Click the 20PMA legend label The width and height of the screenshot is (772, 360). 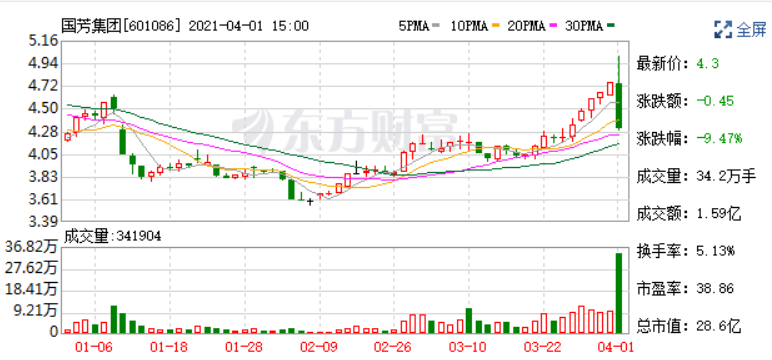tap(526, 27)
